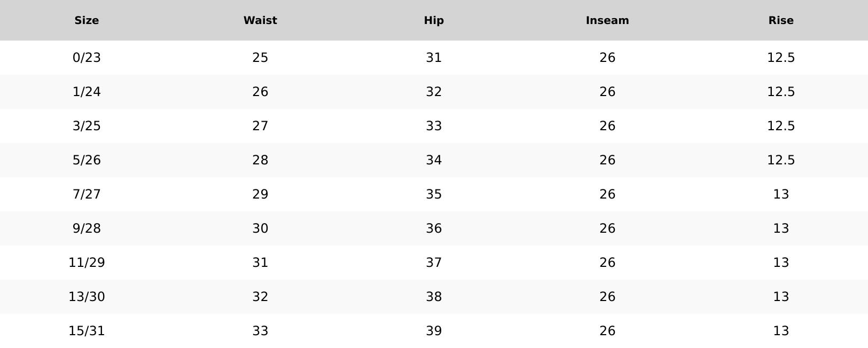
Task: Click the 7/27 size cell
Action: click(x=87, y=194)
